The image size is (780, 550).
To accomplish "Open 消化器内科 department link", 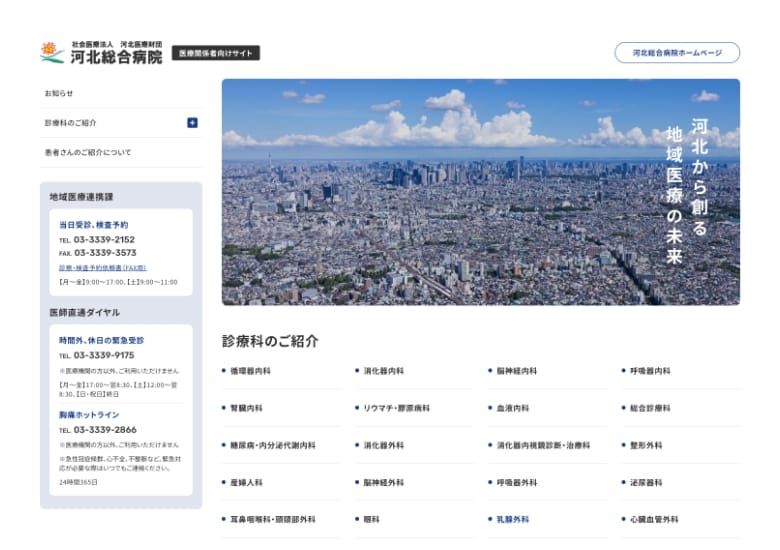I will [384, 371].
